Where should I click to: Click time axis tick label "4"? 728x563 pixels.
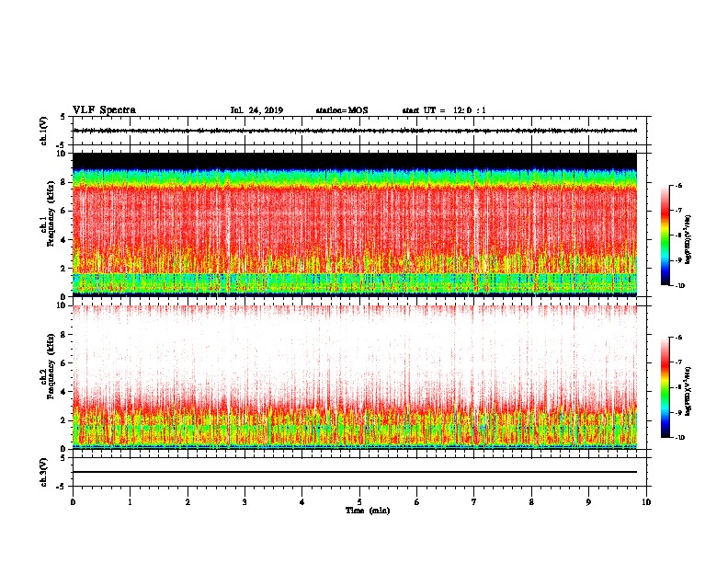coord(302,502)
